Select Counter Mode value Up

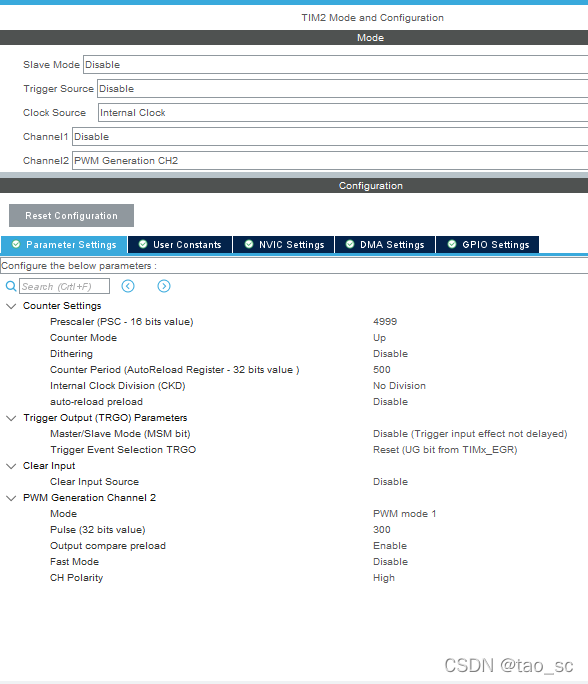click(x=379, y=338)
